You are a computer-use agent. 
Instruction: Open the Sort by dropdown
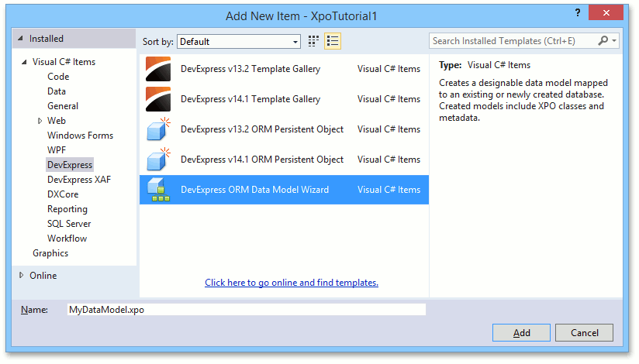(x=239, y=42)
